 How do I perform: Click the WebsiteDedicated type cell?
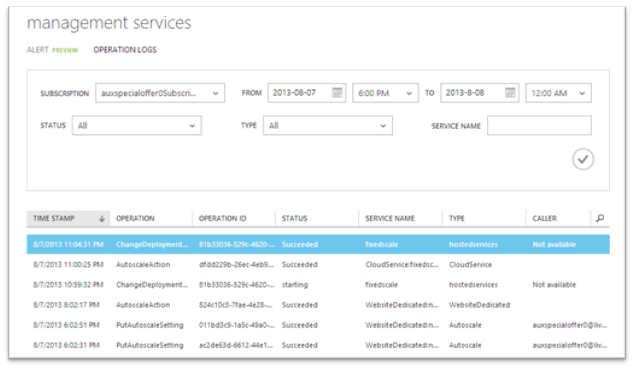click(480, 305)
